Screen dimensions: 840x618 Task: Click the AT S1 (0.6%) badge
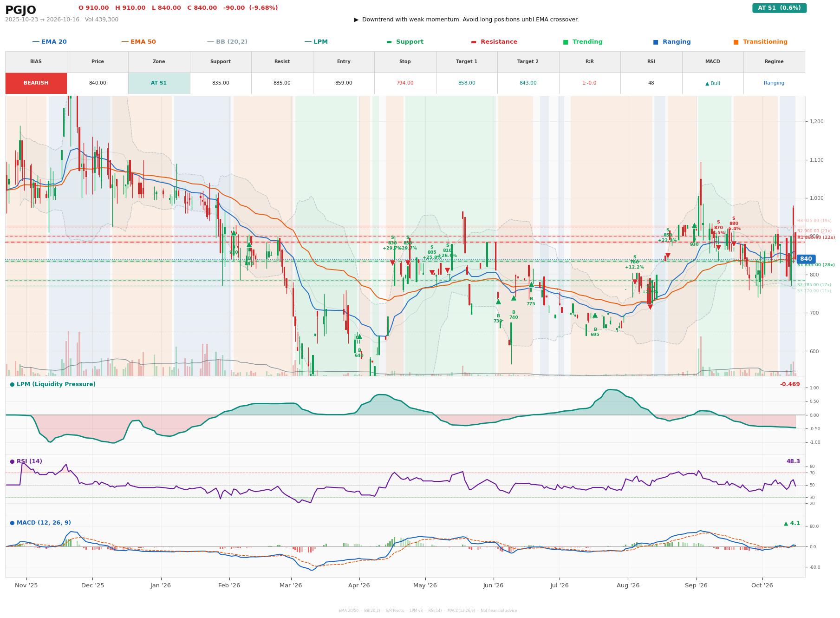click(x=779, y=8)
